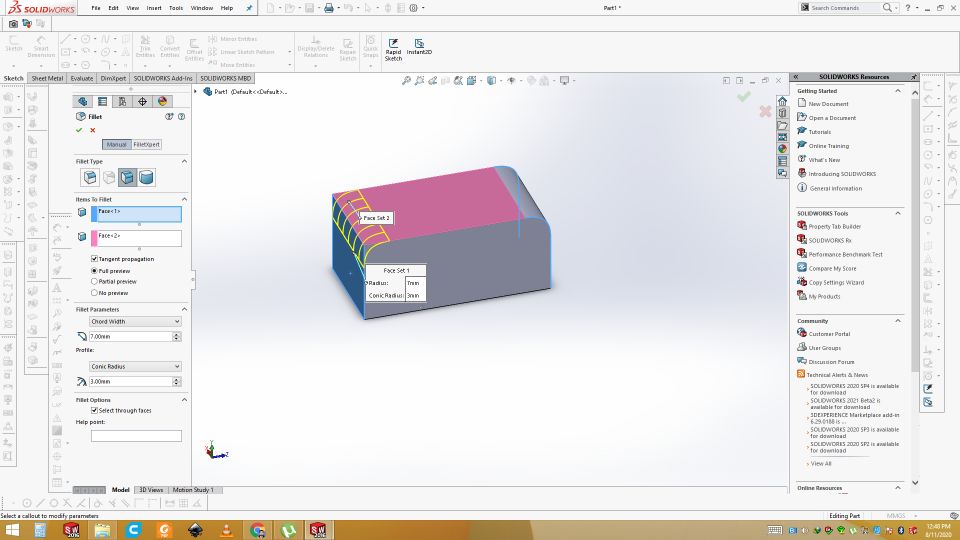Open SOLIDWORKS Resources home icon in task pane
The height and width of the screenshot is (540, 960).
(x=782, y=101)
